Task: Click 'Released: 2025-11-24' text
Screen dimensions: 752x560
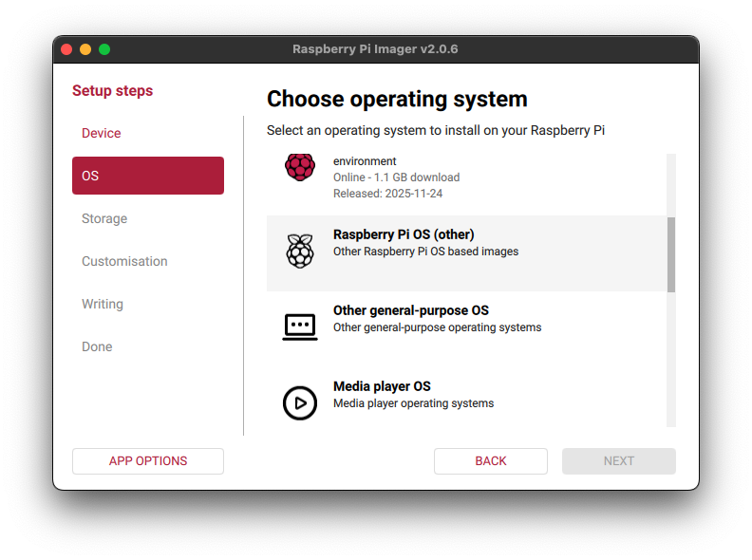Action: pyautogui.click(x=387, y=194)
